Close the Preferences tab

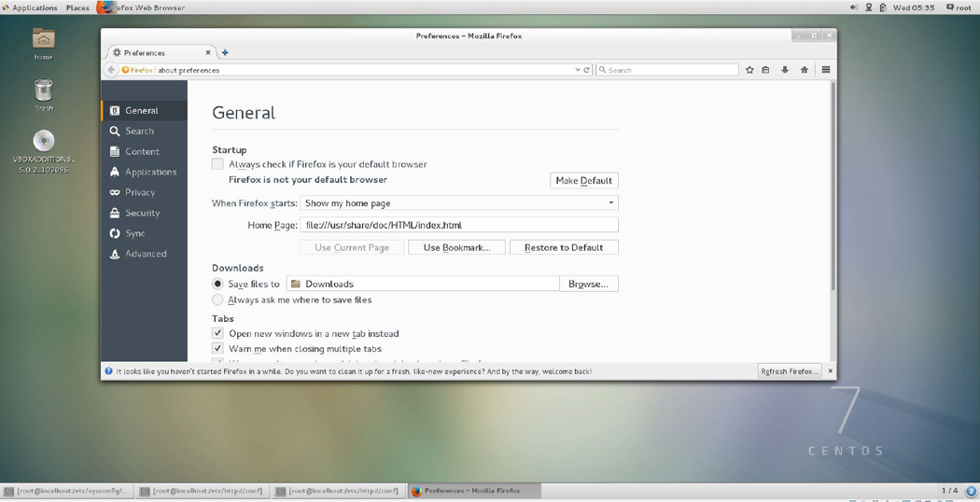coord(209,52)
